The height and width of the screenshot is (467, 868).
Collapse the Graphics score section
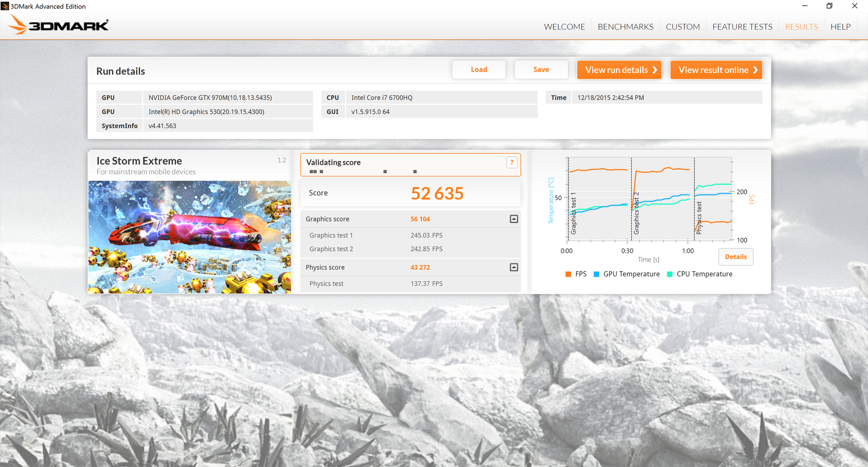(514, 219)
